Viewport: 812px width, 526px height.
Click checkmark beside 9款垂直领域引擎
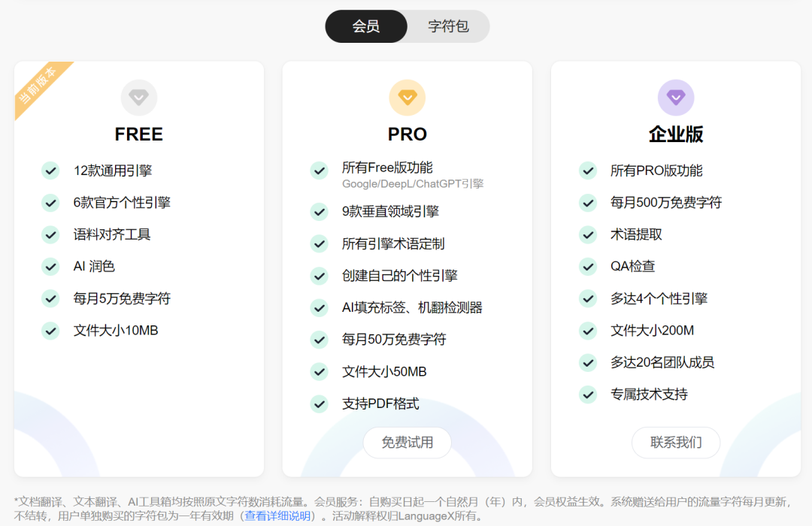tap(320, 212)
